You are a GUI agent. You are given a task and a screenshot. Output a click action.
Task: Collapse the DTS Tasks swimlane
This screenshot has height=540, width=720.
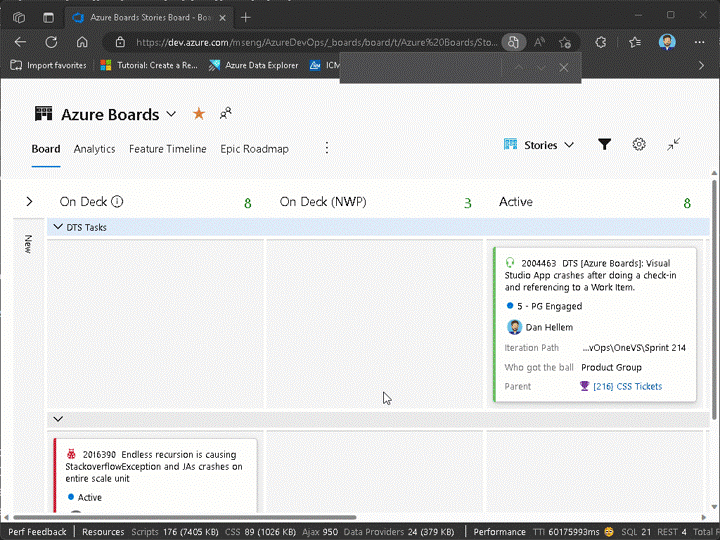(x=58, y=227)
